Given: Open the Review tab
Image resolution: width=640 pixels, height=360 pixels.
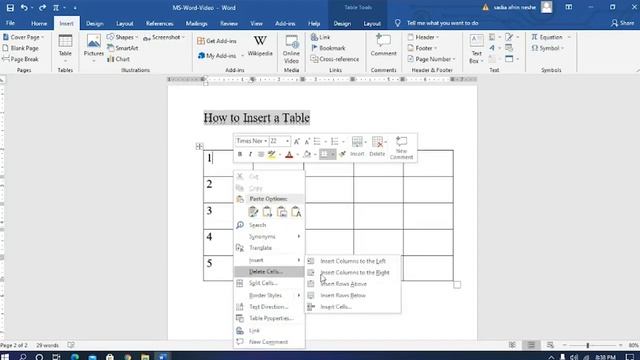Looking at the screenshot, I should tap(229, 24).
